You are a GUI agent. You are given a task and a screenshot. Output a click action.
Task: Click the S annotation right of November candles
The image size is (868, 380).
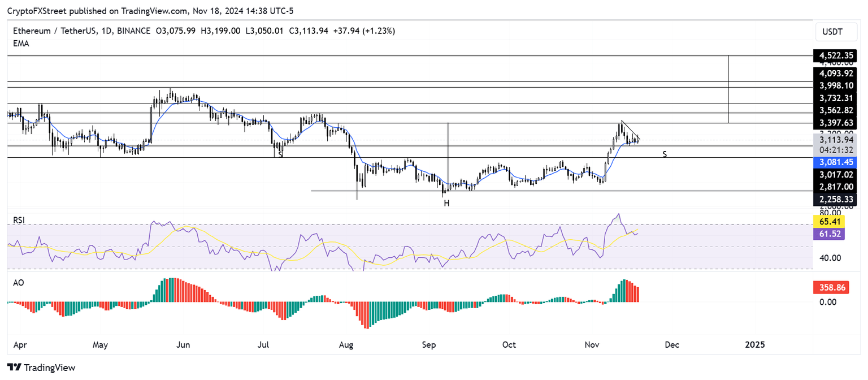point(665,154)
